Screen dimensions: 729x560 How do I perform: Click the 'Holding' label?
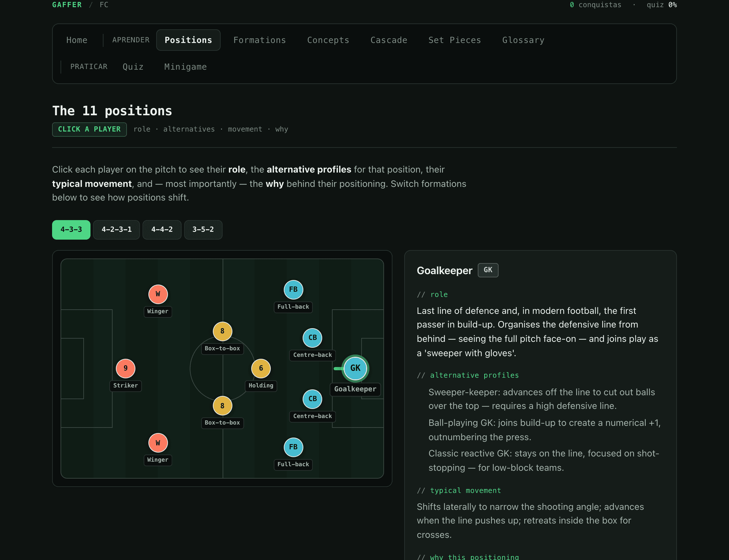click(x=261, y=386)
